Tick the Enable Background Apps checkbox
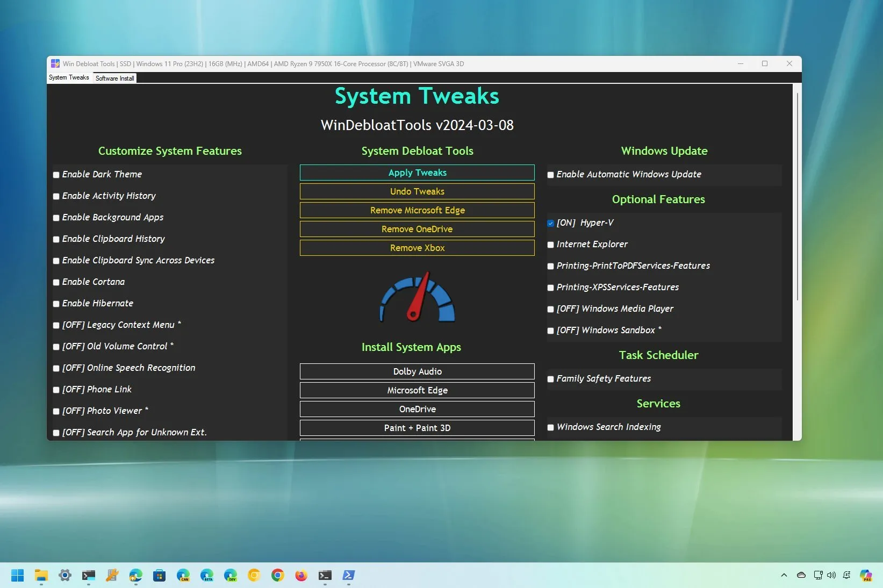The height and width of the screenshot is (588, 883). [56, 218]
